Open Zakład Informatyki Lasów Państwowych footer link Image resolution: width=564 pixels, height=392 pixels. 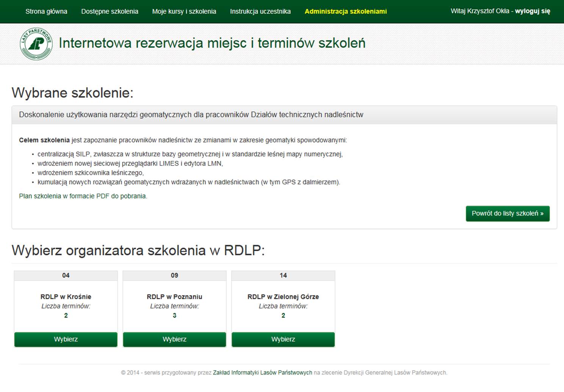point(262,373)
